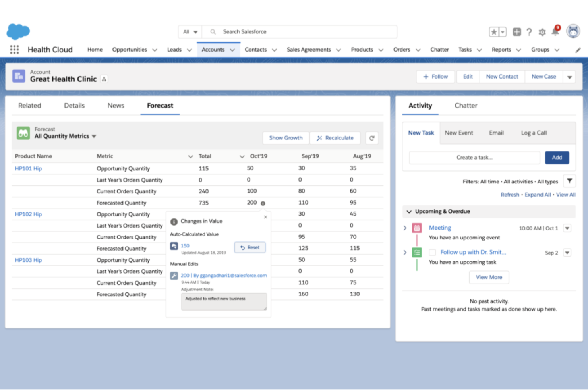Open the HP101 Hip product link
This screenshot has width=588, height=392.
tap(28, 168)
